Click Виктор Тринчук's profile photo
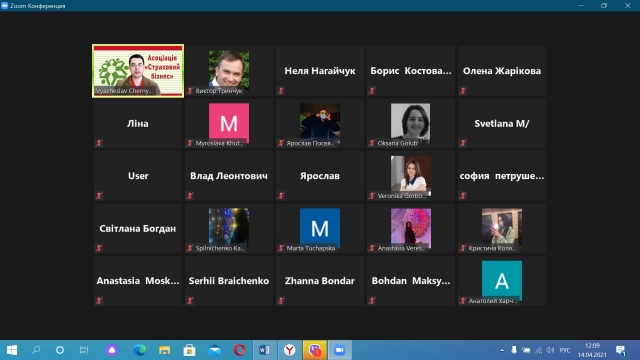Viewport: 640px width, 360px height. [x=229, y=70]
